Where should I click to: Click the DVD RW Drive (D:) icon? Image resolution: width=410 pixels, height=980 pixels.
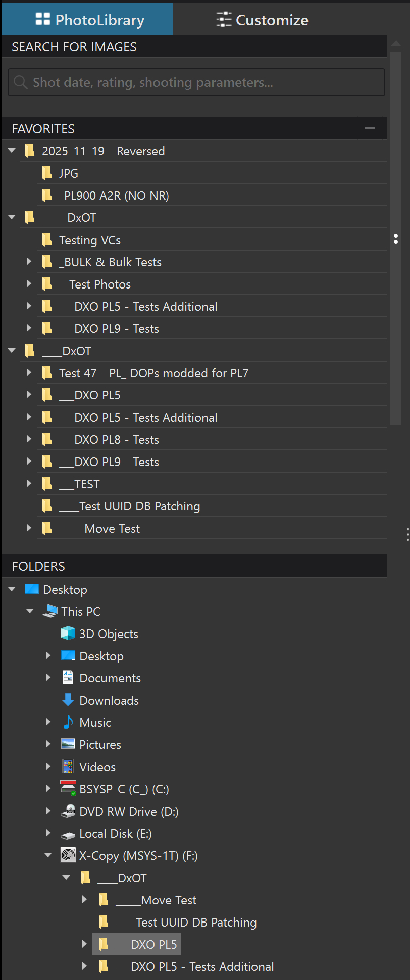click(68, 811)
